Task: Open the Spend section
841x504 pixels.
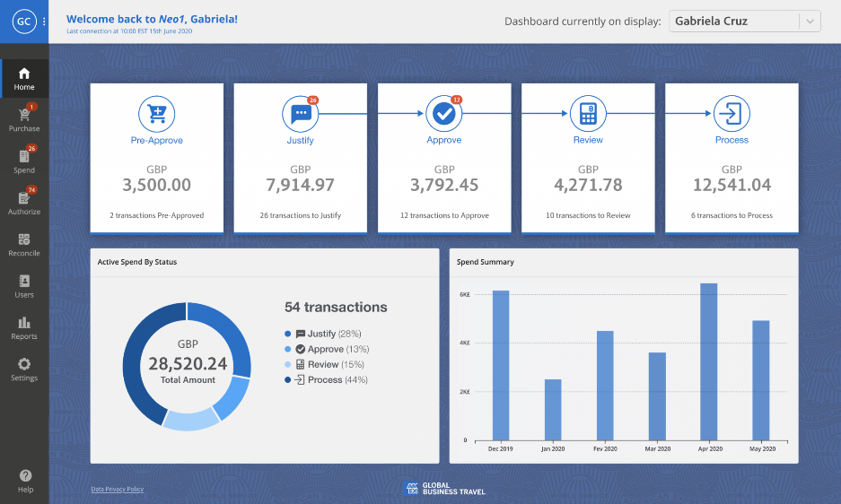Action: click(24, 161)
